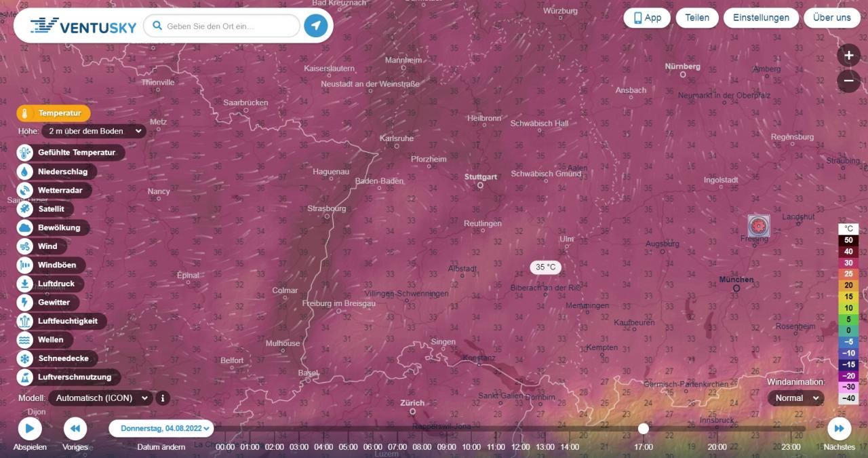Click the Teilen share button
The image size is (868, 458).
click(696, 18)
